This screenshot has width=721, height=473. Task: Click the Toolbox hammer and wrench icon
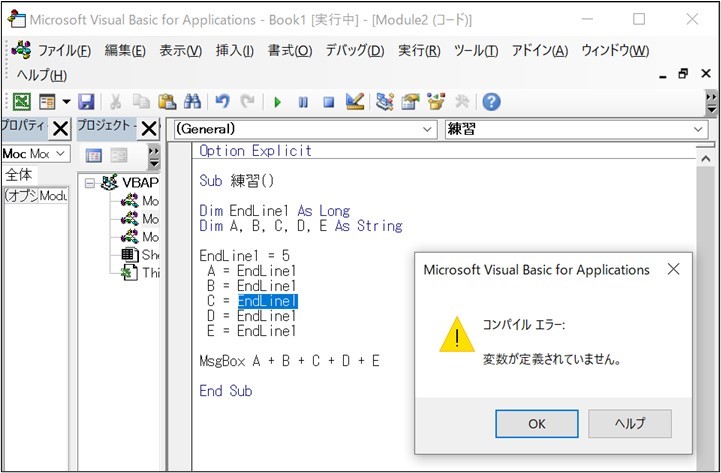coord(461,102)
